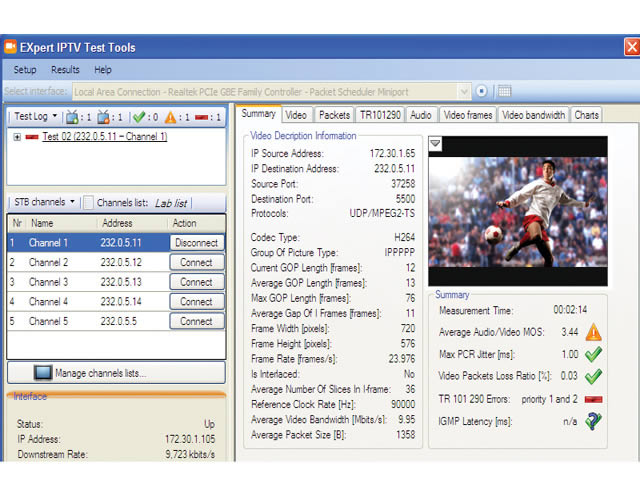Click the green checkmark passed-tests counter icon

point(140,117)
